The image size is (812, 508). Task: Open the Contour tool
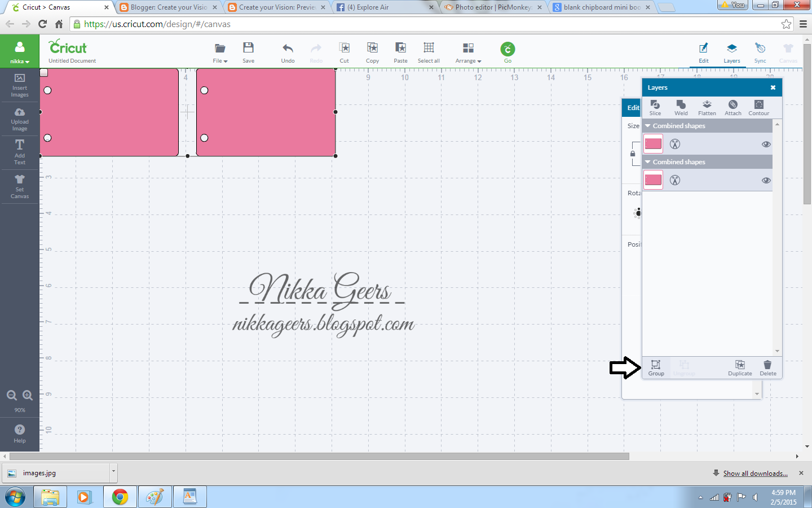pyautogui.click(x=758, y=108)
